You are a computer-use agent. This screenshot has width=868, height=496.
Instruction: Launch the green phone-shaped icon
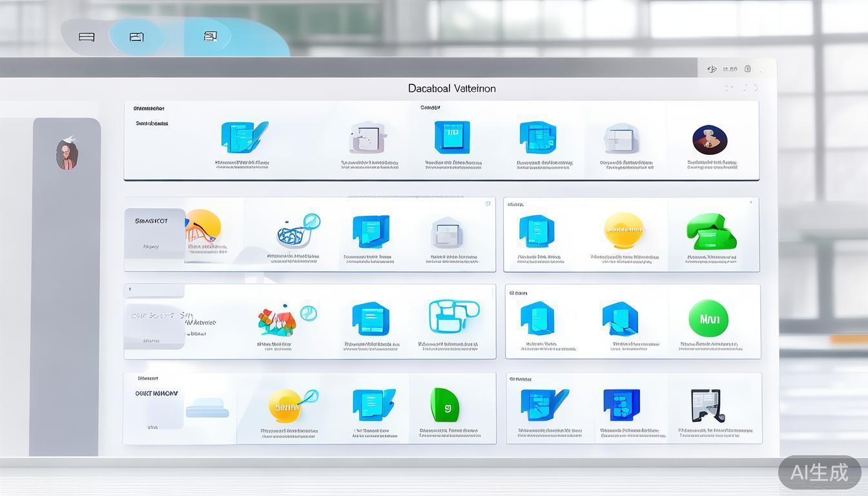(x=710, y=232)
